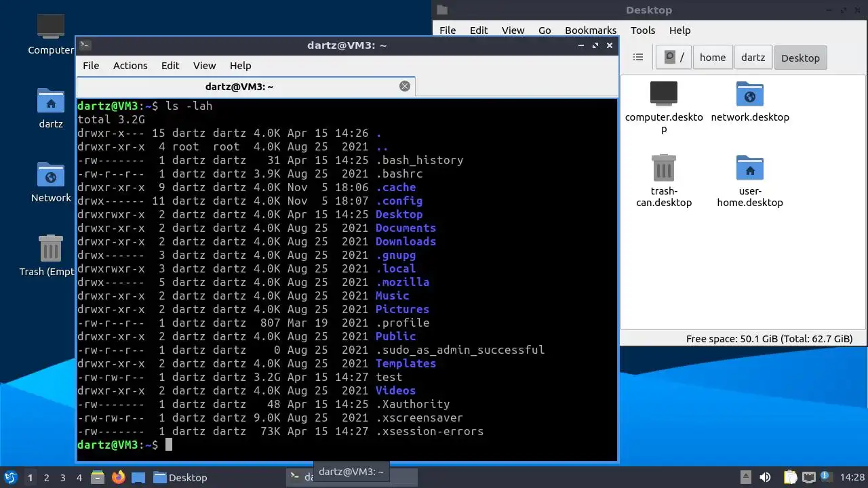Open the update notifier tray icon
Screen dimensions: 868x488
click(x=827, y=477)
